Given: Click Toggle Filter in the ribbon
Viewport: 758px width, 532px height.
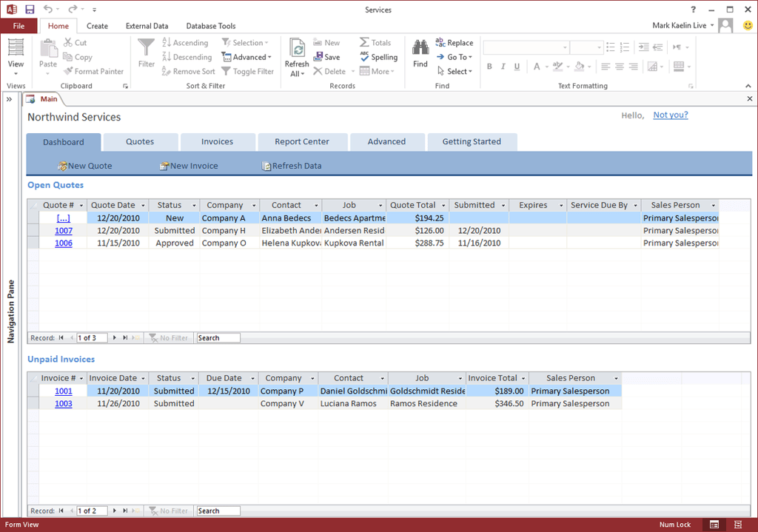Looking at the screenshot, I should (x=248, y=71).
